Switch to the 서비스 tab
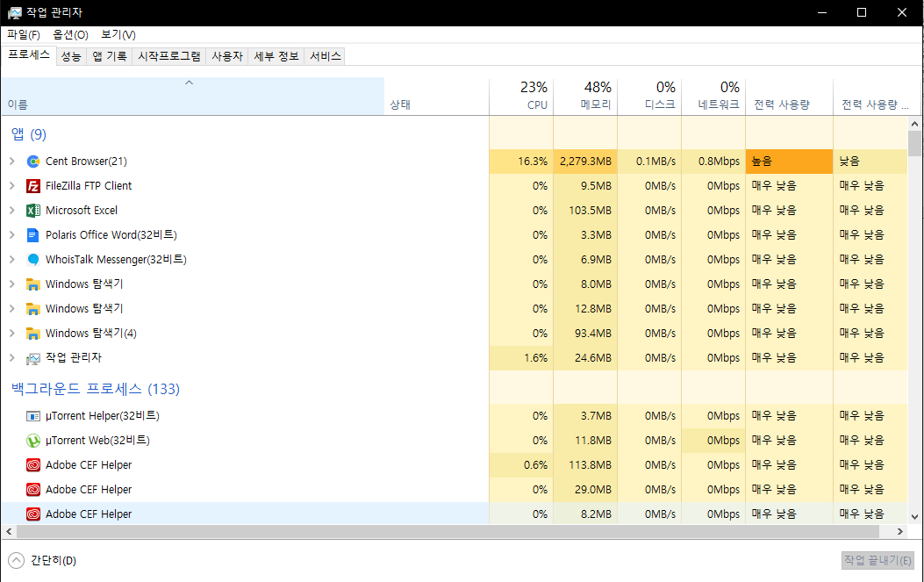This screenshot has height=582, width=924. click(326, 56)
